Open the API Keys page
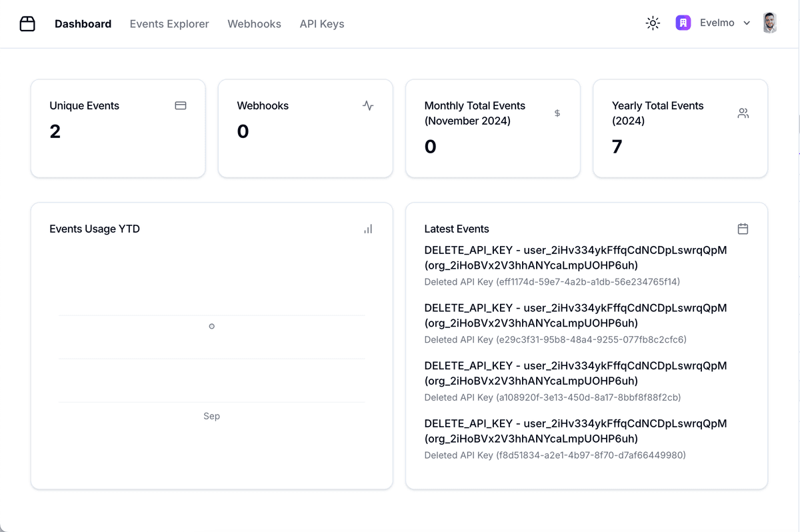The height and width of the screenshot is (532, 800). pyautogui.click(x=321, y=23)
